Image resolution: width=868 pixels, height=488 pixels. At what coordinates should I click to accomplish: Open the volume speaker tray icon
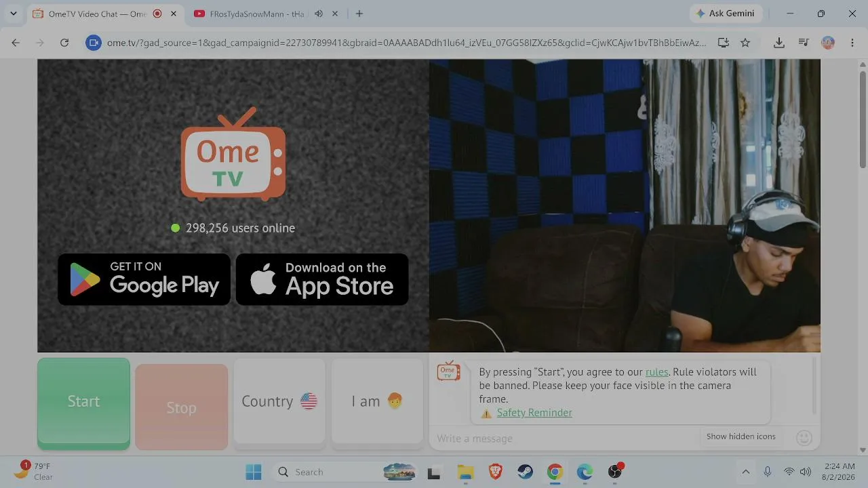805,472
